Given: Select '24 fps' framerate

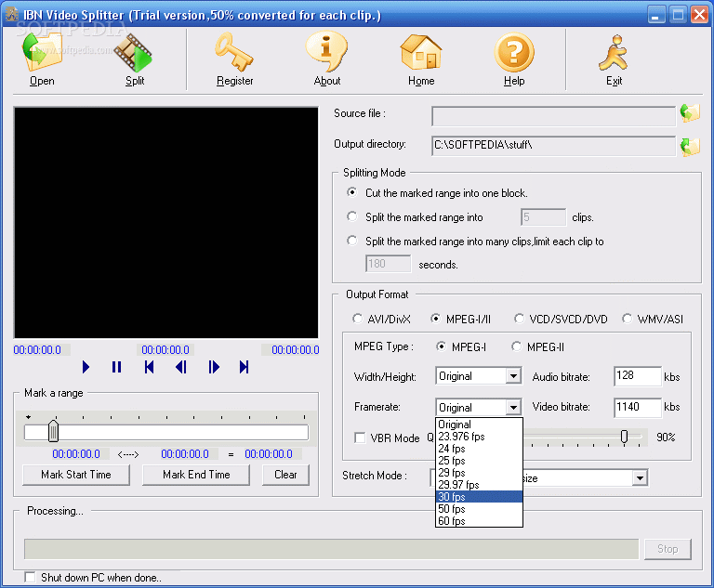Looking at the screenshot, I should [479, 449].
